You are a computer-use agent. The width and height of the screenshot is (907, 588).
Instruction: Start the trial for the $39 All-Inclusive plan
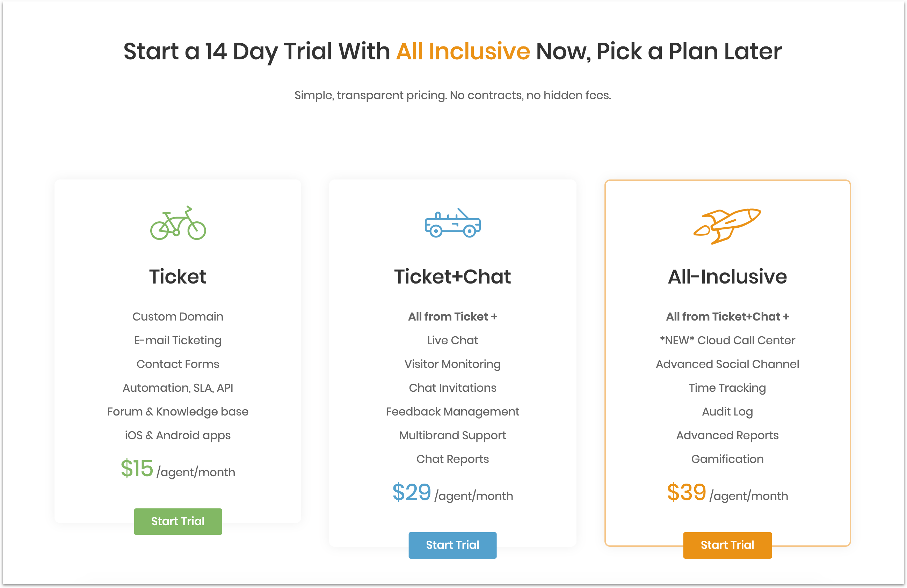coord(727,545)
